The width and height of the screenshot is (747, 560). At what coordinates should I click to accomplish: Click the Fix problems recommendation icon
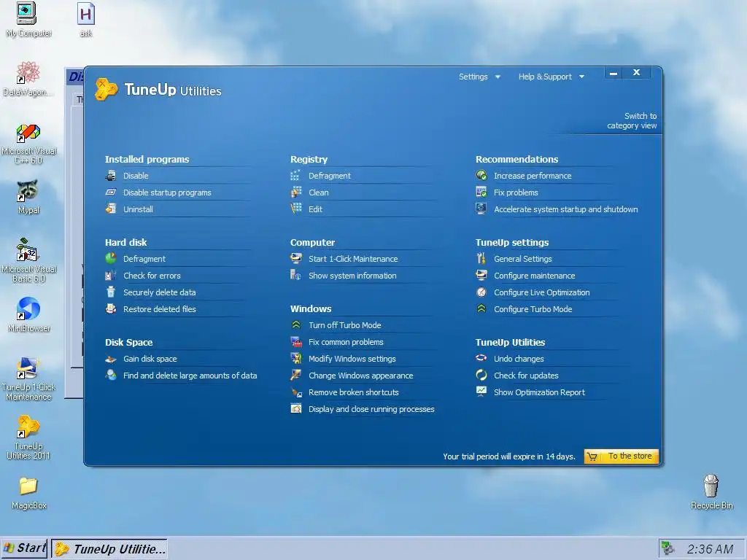click(481, 192)
